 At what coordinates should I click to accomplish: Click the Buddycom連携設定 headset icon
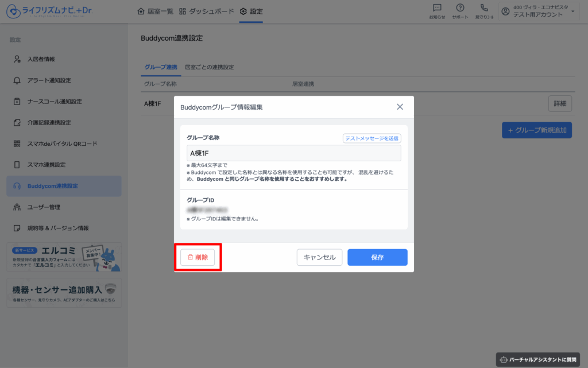pyautogui.click(x=17, y=186)
